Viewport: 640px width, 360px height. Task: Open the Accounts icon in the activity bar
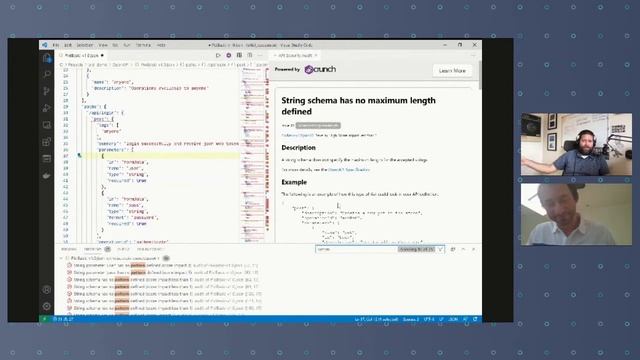click(x=47, y=290)
